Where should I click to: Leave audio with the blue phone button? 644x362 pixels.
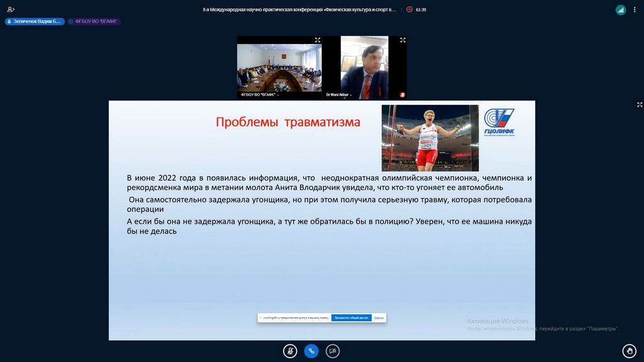(311, 351)
